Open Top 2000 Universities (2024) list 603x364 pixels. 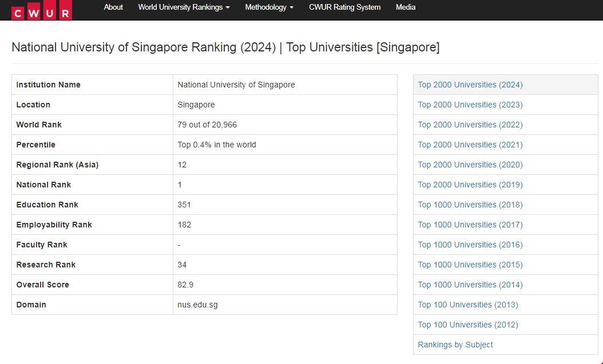[x=470, y=85]
